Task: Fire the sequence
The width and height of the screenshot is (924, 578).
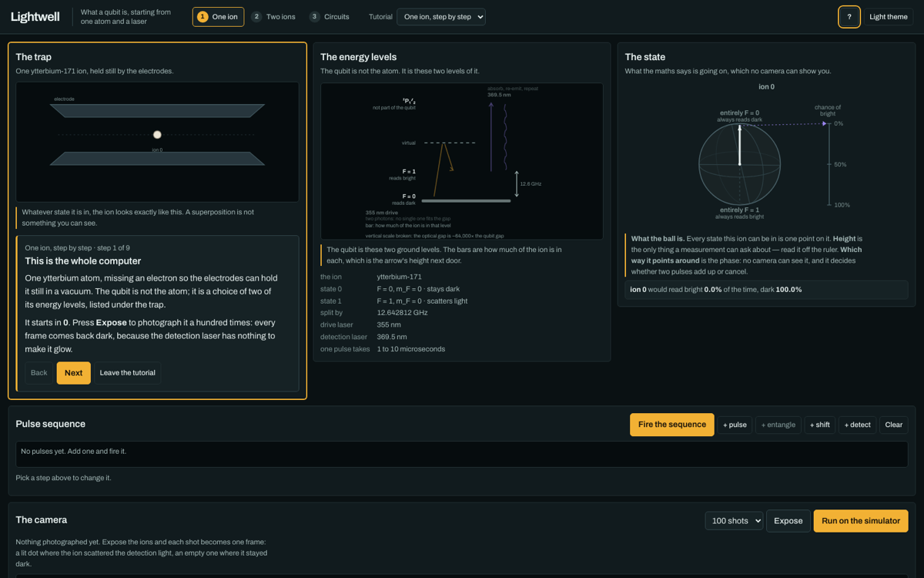Action: point(672,425)
